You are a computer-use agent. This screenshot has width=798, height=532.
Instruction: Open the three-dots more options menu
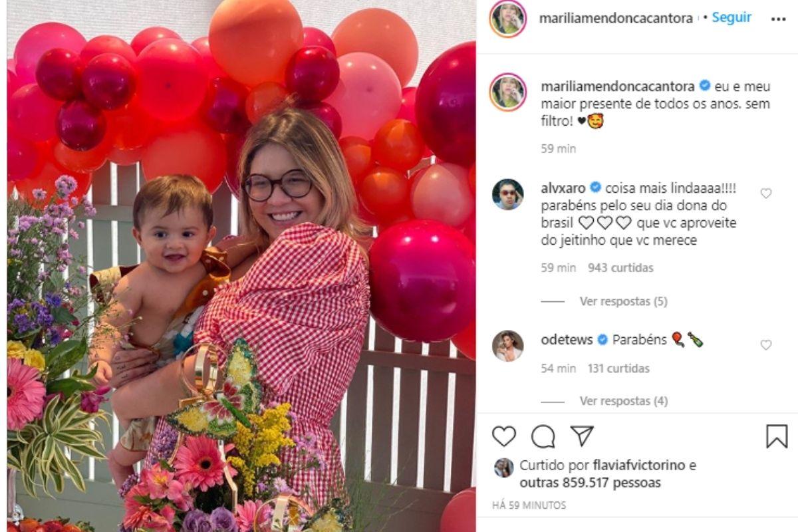778,19
